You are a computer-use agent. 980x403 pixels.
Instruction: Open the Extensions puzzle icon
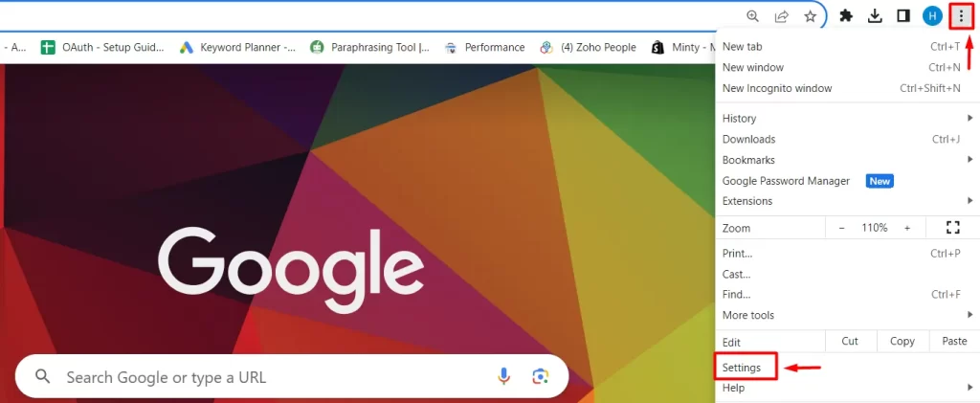(x=846, y=16)
